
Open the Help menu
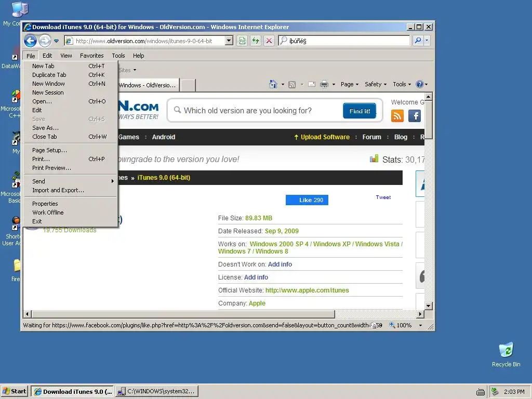click(x=138, y=56)
